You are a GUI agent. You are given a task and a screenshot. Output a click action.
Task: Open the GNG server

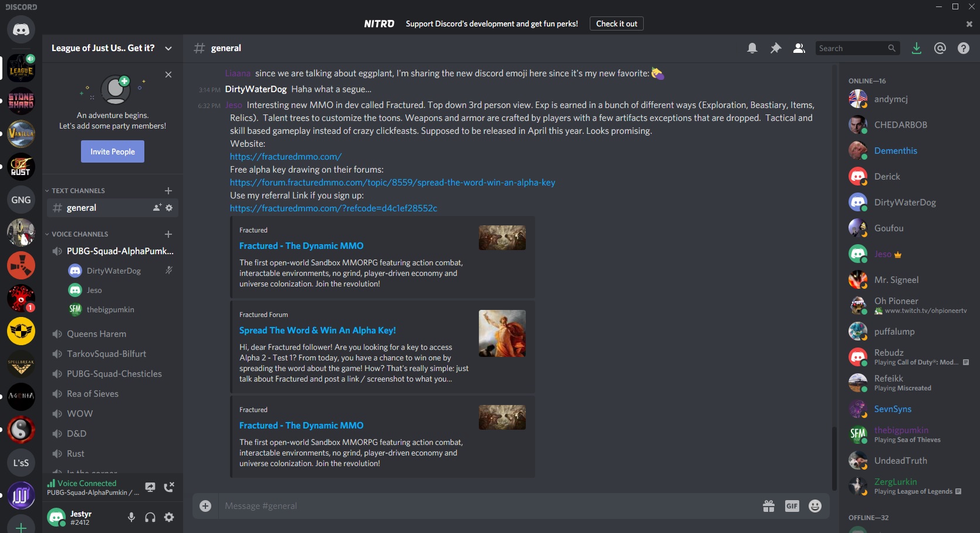tap(21, 200)
